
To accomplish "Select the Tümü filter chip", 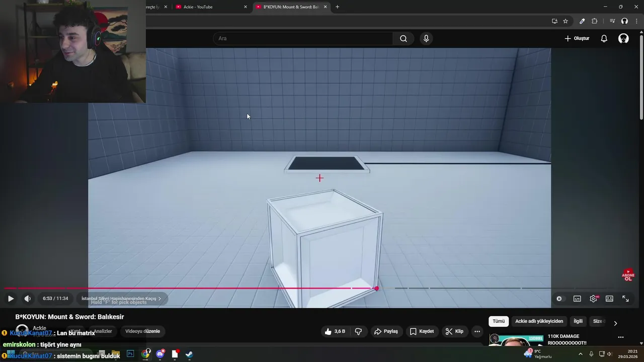I will 499,321.
